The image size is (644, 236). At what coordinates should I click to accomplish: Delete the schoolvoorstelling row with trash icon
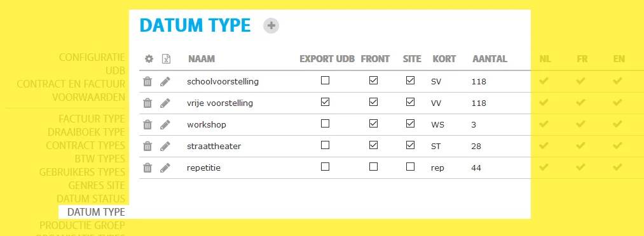147,81
